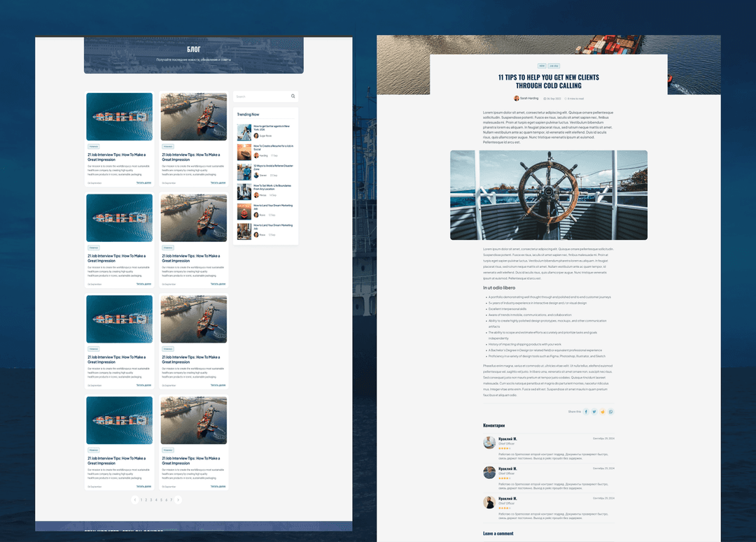The width and height of the screenshot is (756, 542).
Task: Click the ship steering wheel article image
Action: click(548, 195)
